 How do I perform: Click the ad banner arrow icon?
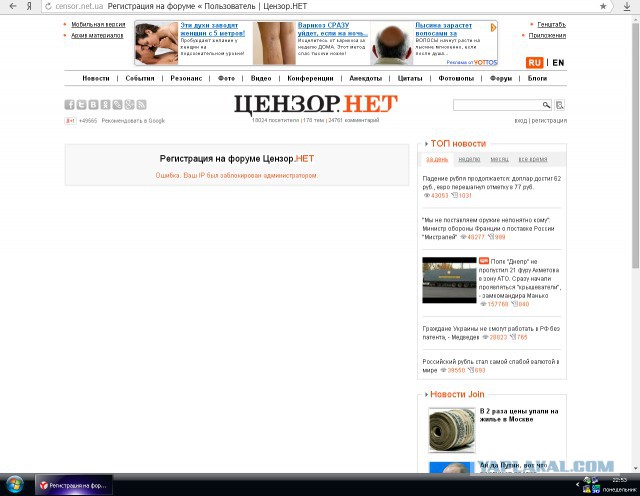[x=493, y=27]
